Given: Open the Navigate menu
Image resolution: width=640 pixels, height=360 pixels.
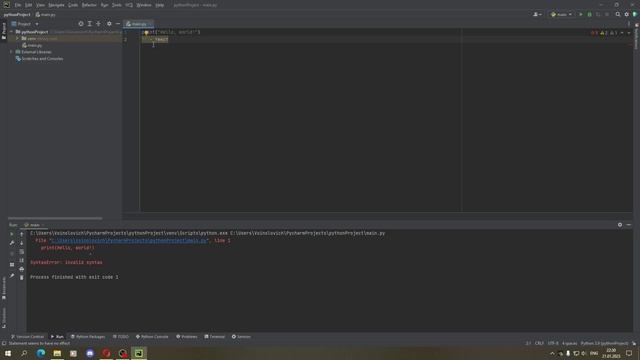Looking at the screenshot, I should coord(56,5).
